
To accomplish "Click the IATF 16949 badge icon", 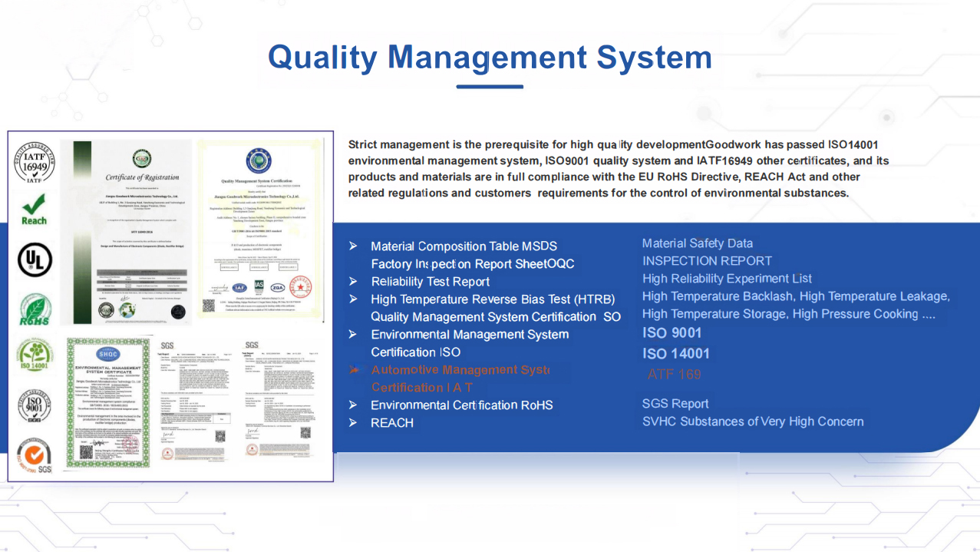I will pos(34,162).
